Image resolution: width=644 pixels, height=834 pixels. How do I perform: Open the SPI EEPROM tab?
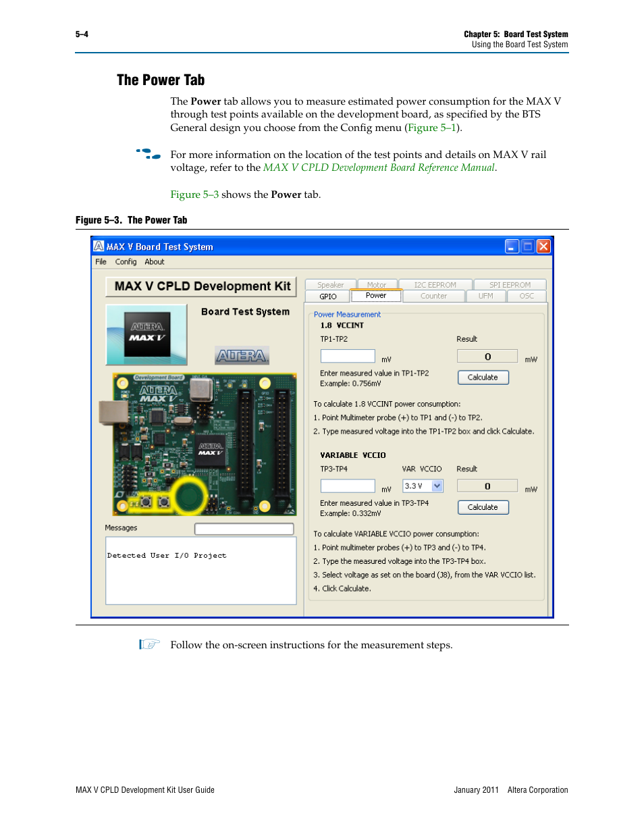[510, 285]
